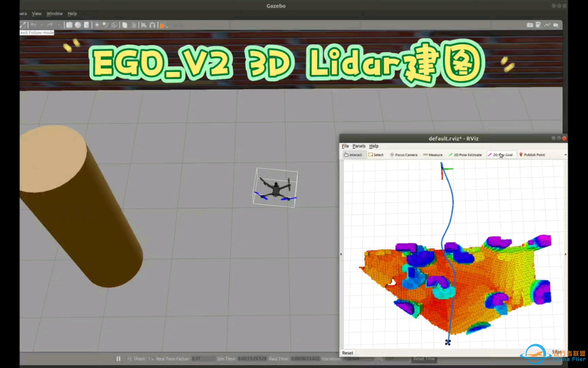Click the RViz Reset button
The height and width of the screenshot is (368, 588).
pos(348,353)
